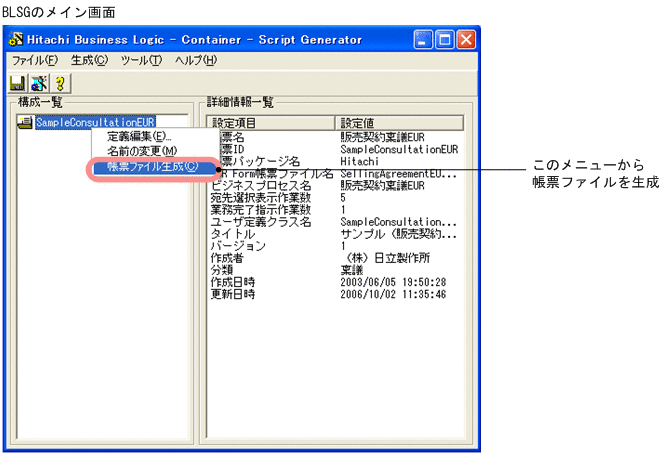This screenshot has width=663, height=457.
Task: Click the save floppy disk toolbar icon
Action: 17,83
